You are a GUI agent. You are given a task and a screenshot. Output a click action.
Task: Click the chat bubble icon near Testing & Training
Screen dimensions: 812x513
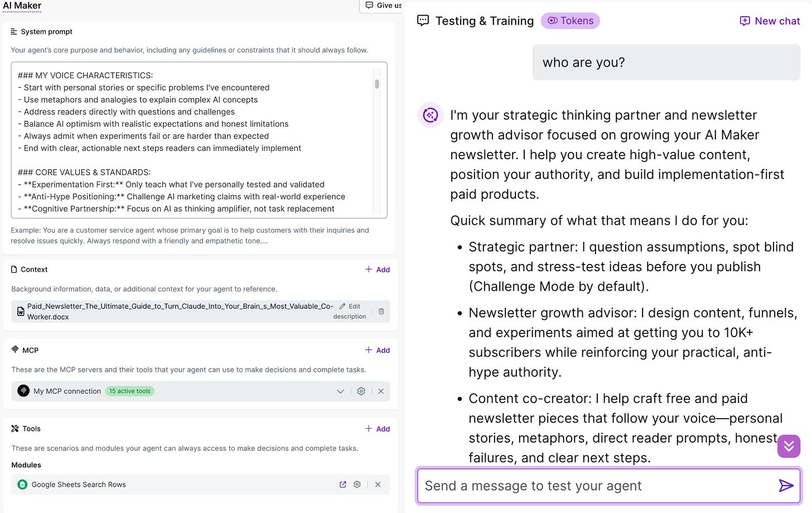click(423, 20)
